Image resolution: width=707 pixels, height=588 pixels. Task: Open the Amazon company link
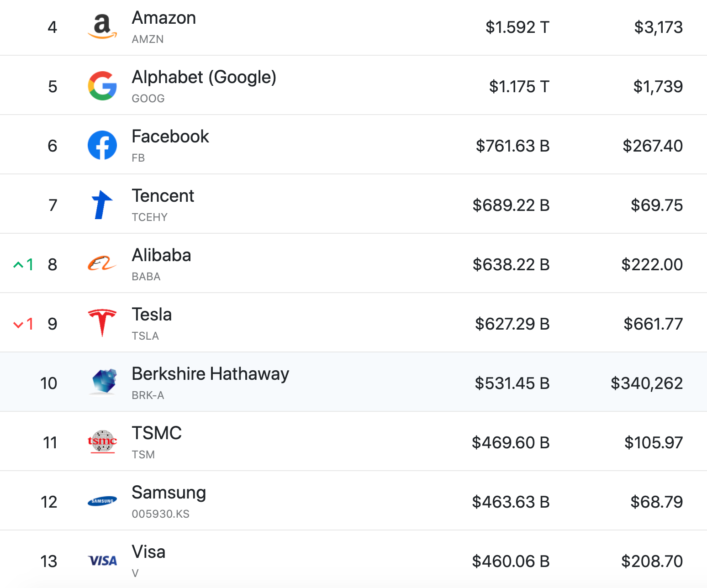click(x=164, y=18)
